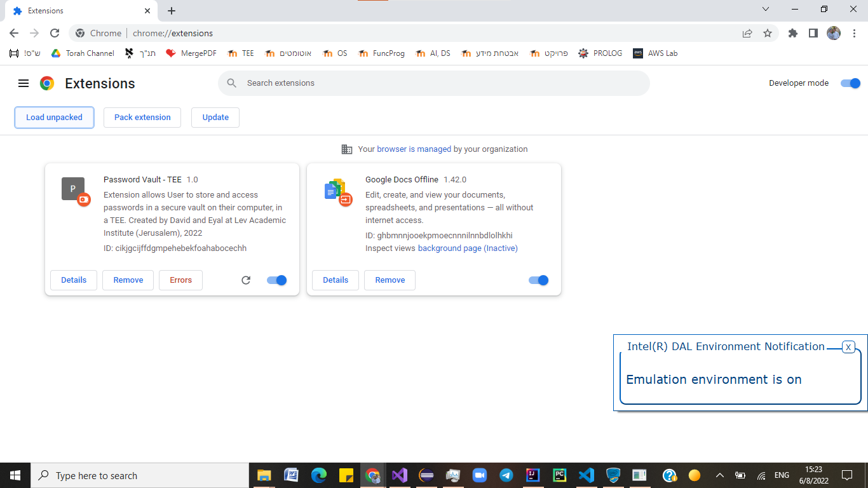Open the Chrome side panel icon

(813, 33)
